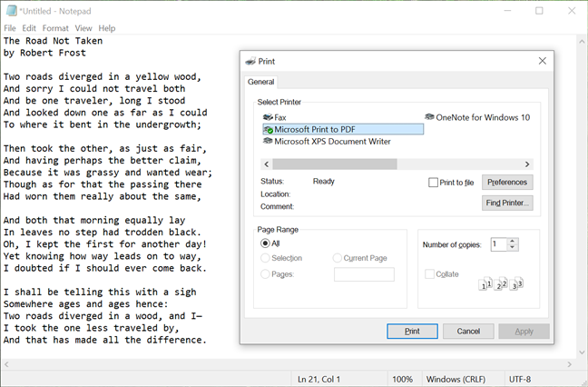
Task: Select the Pages radio button
Action: (x=265, y=274)
